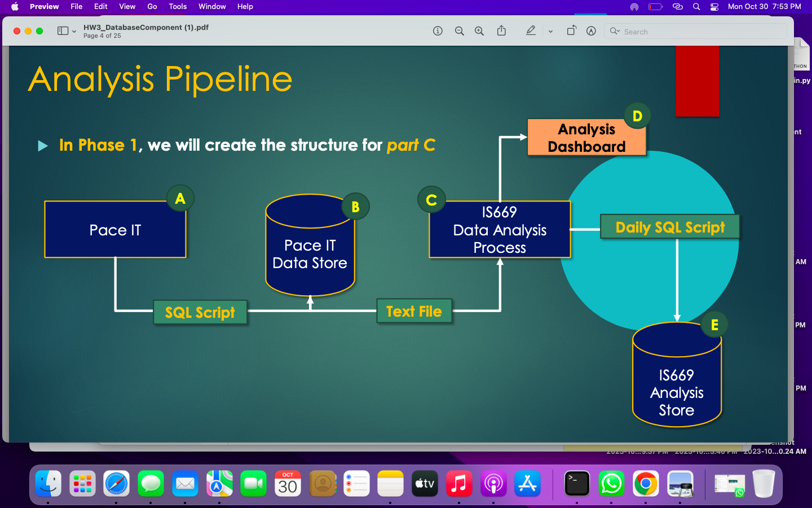Launch Google Chrome from the Dock
The image size is (812, 508).
click(645, 484)
